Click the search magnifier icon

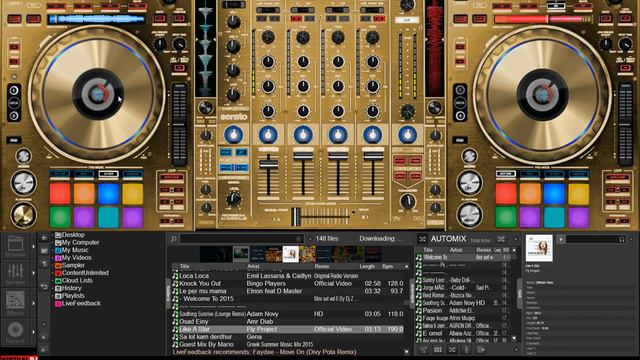click(173, 239)
